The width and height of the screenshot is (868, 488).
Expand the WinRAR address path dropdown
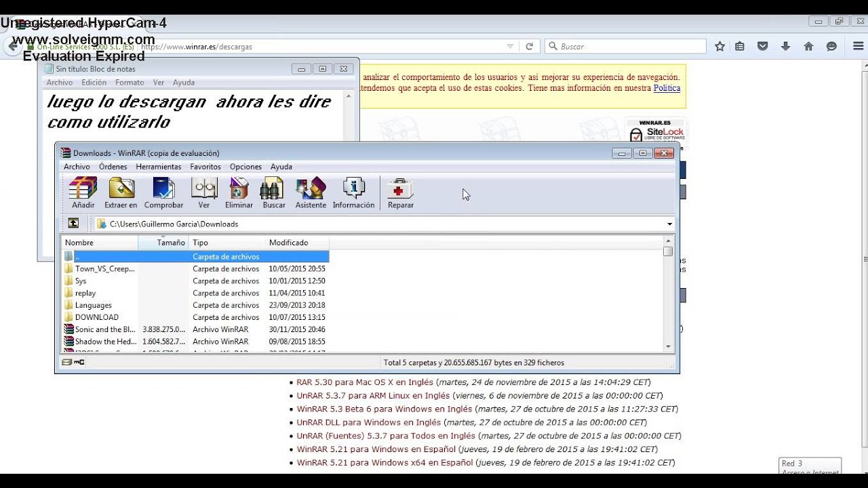[x=669, y=224]
